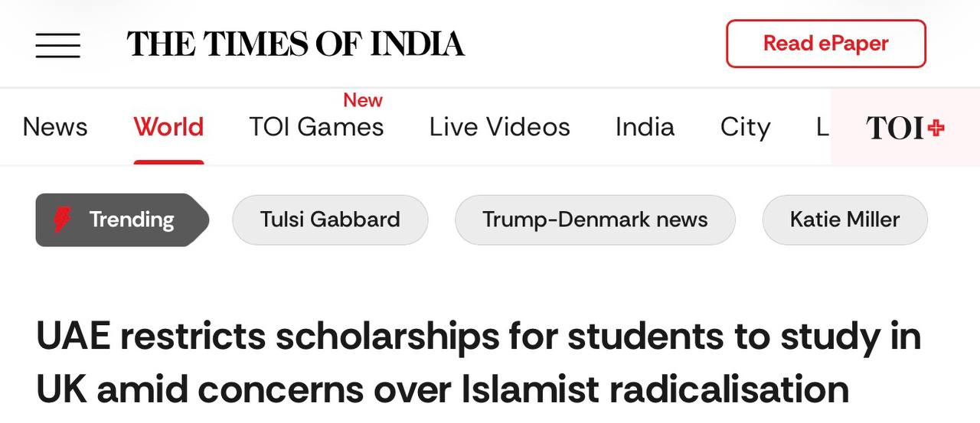Open the India section tab

pos(645,127)
